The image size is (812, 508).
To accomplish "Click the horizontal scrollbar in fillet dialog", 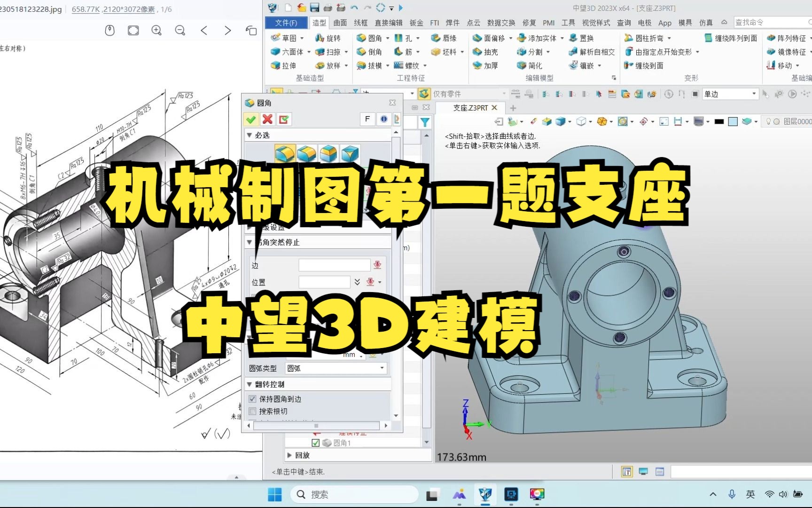I will (x=317, y=425).
